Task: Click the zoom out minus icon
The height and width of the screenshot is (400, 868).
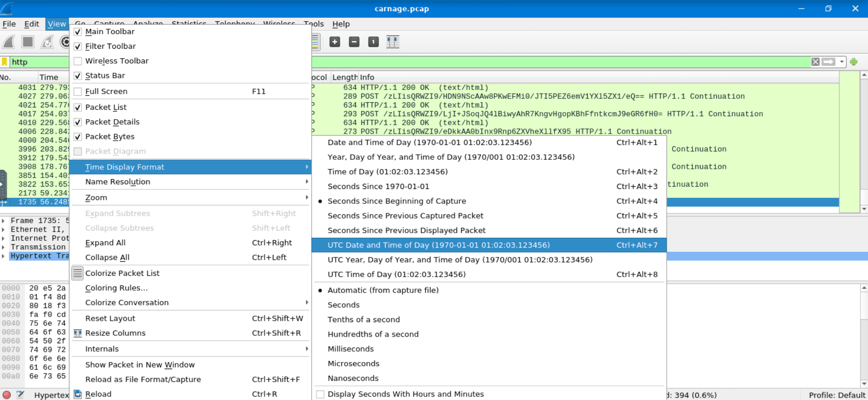Action: coord(354,42)
